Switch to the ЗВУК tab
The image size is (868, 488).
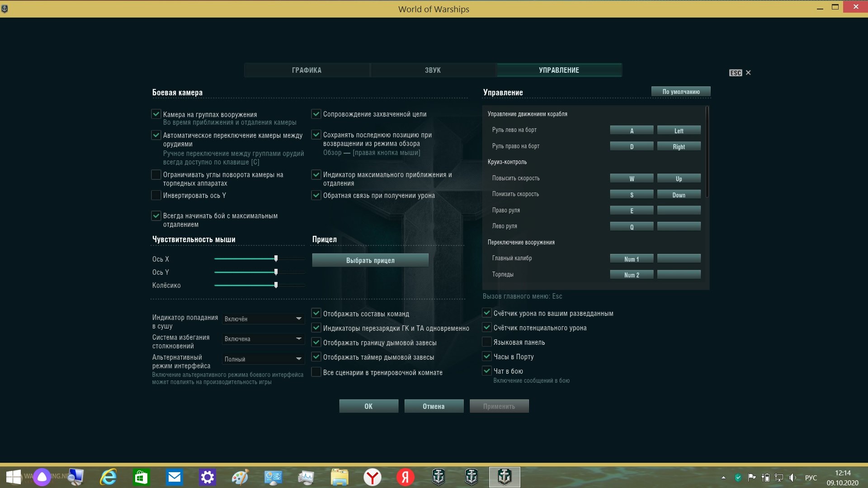[433, 70]
